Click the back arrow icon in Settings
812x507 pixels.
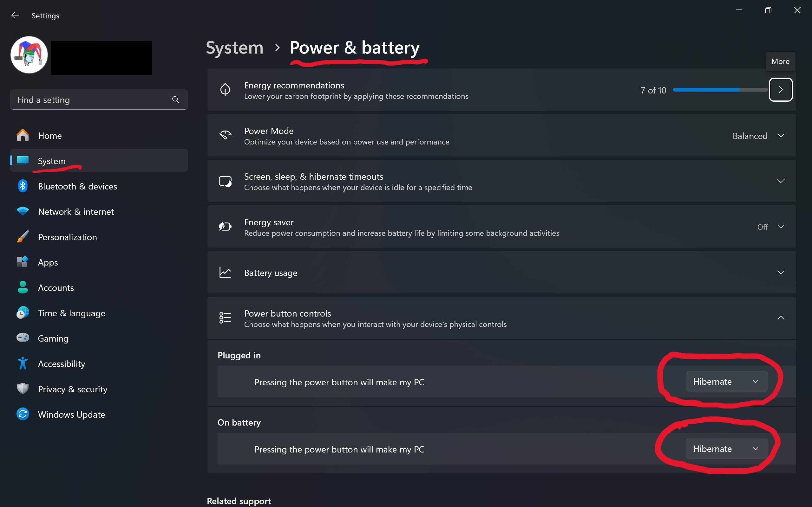(x=15, y=16)
